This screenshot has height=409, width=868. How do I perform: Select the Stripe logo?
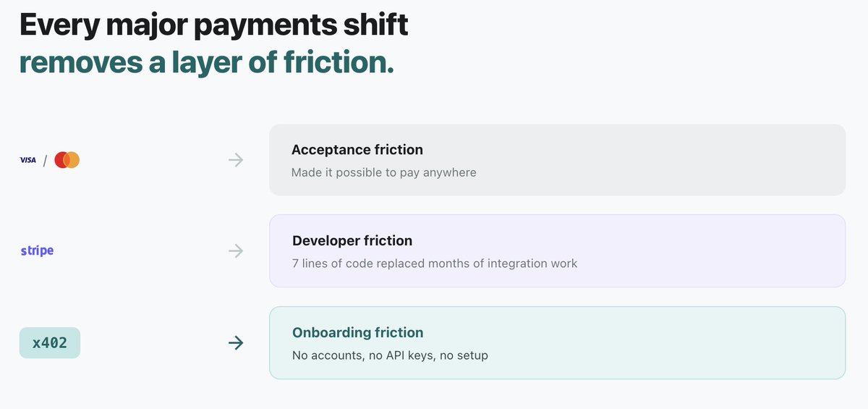click(x=37, y=251)
